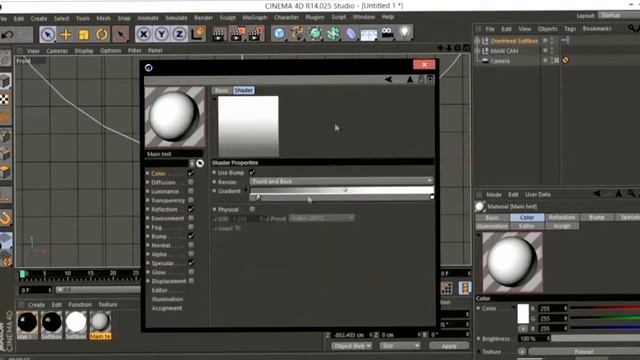Click the Assign button in Attribute Manager
The height and width of the screenshot is (360, 640).
click(562, 226)
